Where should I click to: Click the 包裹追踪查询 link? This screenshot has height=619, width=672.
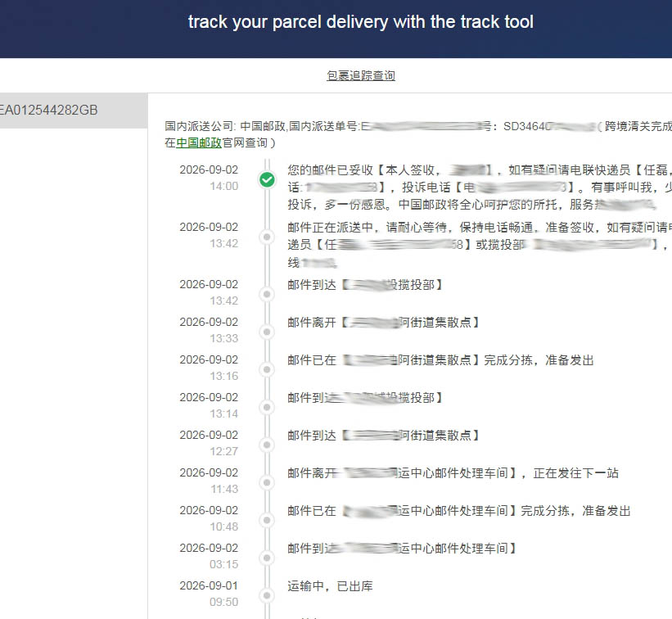(361, 75)
